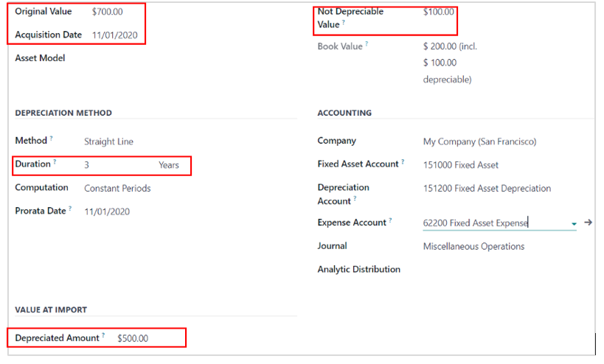Expand the Expense Account dropdown arrow
Viewport: 604px width, 364px height.
tap(574, 223)
